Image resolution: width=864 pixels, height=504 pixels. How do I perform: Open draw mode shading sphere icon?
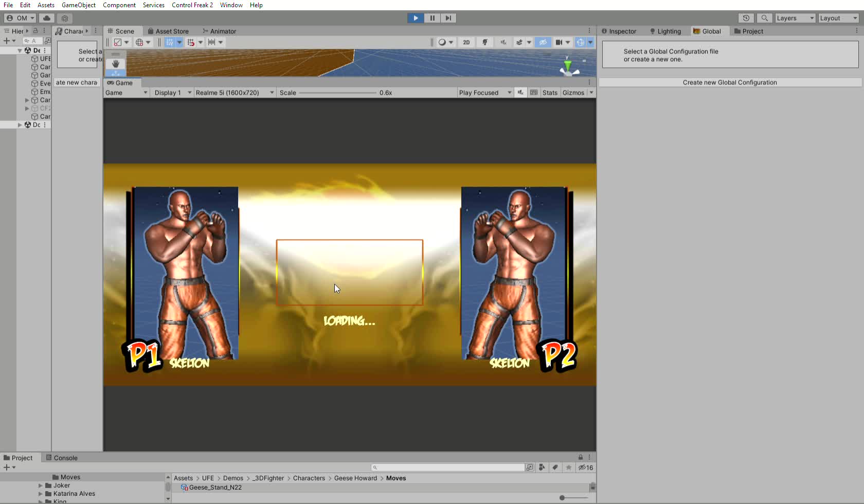[x=442, y=43]
